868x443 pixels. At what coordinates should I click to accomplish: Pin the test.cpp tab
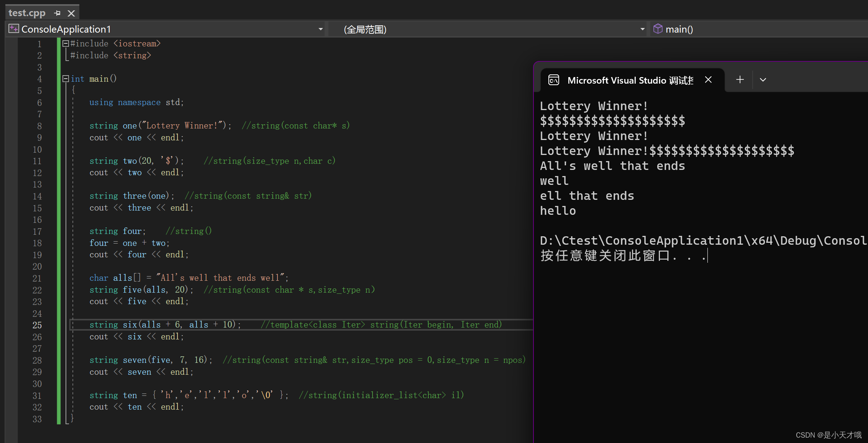point(57,13)
